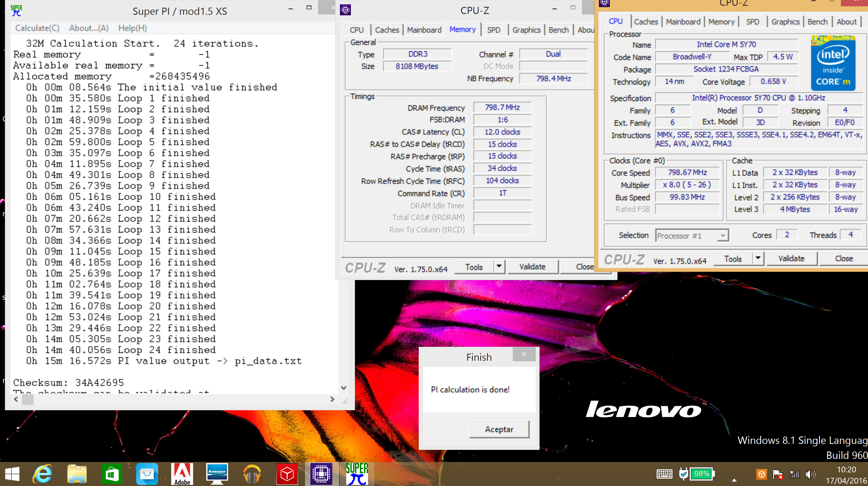Select SPD tab in Memory CPU-Z window
The width and height of the screenshot is (868, 486).
click(x=494, y=30)
